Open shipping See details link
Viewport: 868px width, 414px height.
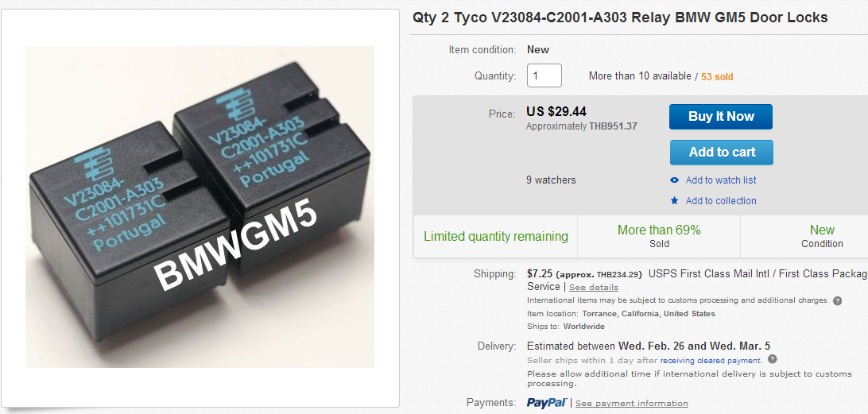pyautogui.click(x=594, y=287)
